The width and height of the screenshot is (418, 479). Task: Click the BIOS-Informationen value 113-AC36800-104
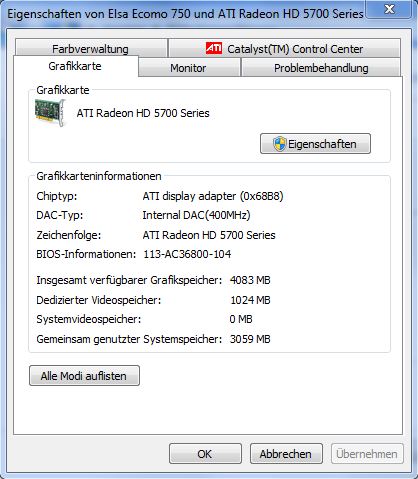pos(187,254)
